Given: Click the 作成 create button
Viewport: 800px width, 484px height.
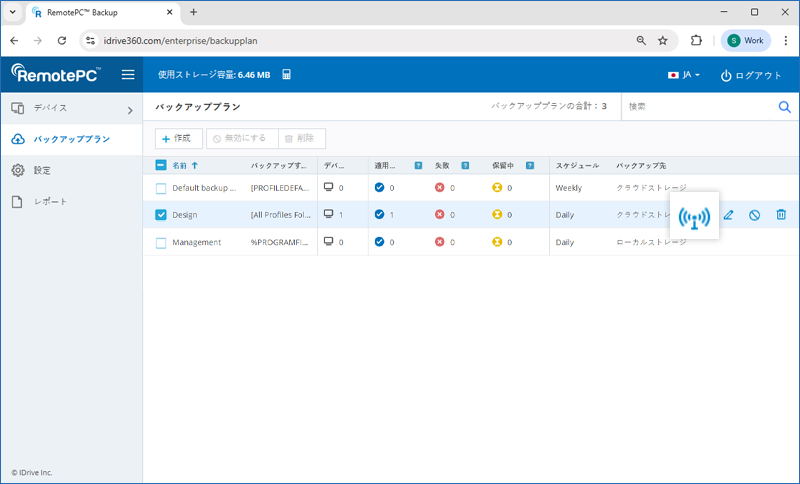Looking at the screenshot, I should click(179, 138).
